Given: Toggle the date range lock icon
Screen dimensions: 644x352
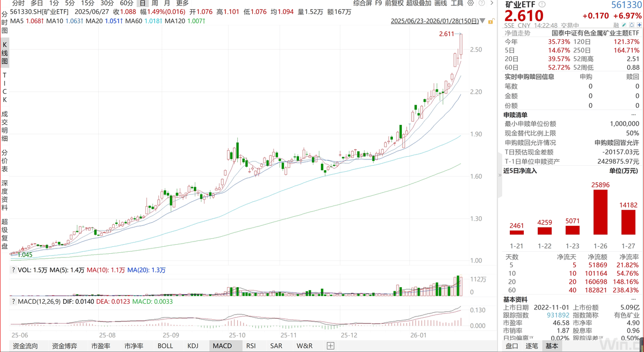Looking at the screenshot, I should (x=490, y=21).
